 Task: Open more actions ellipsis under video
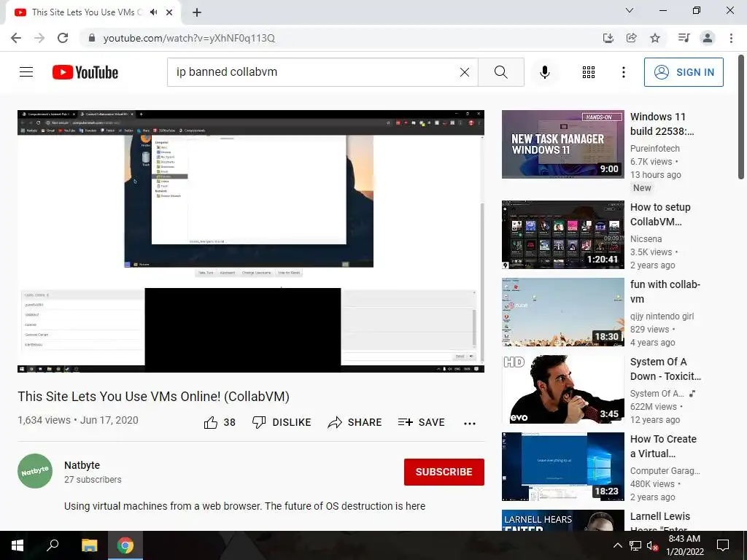[x=470, y=424]
